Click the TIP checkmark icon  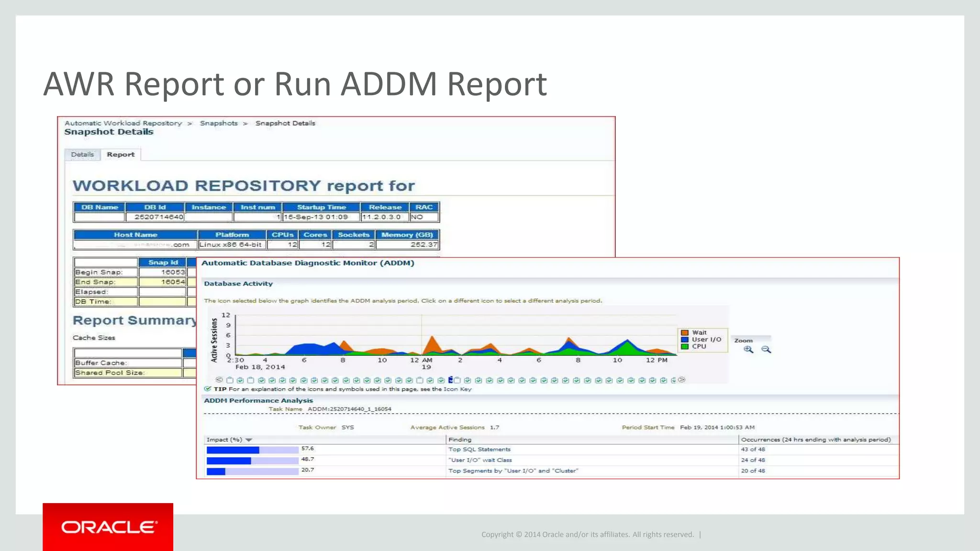pos(208,389)
